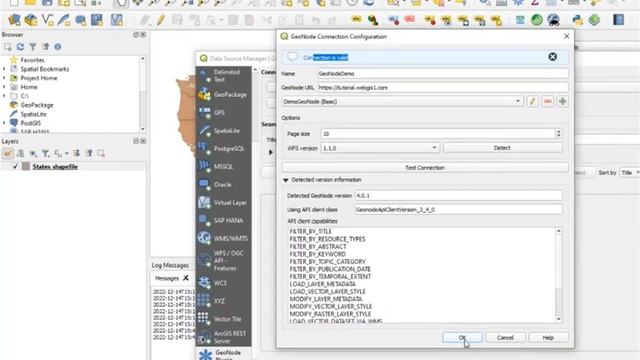Click the GeoNode URL input field
The image size is (640, 360).
pos(442,87)
